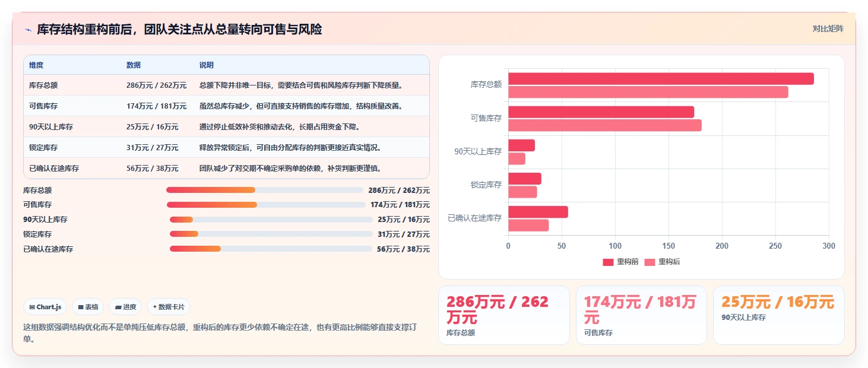Click the 重构后 bar for 锁定库存 in chart
This screenshot has width=868, height=368.
click(x=522, y=192)
